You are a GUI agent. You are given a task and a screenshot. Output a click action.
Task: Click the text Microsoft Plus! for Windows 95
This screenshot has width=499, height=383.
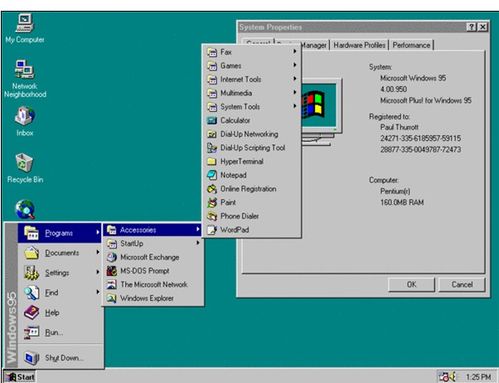(x=426, y=100)
